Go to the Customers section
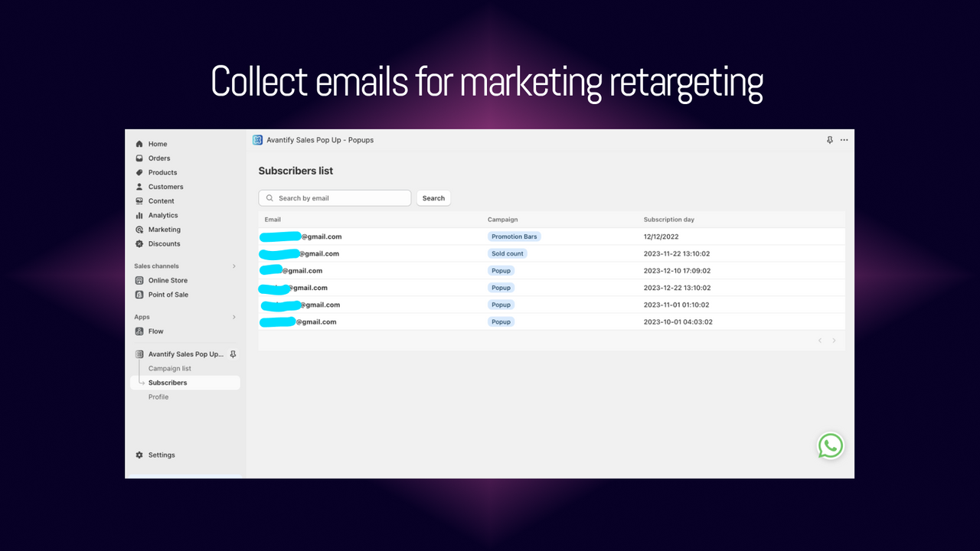The width and height of the screenshot is (980, 551). 165,187
